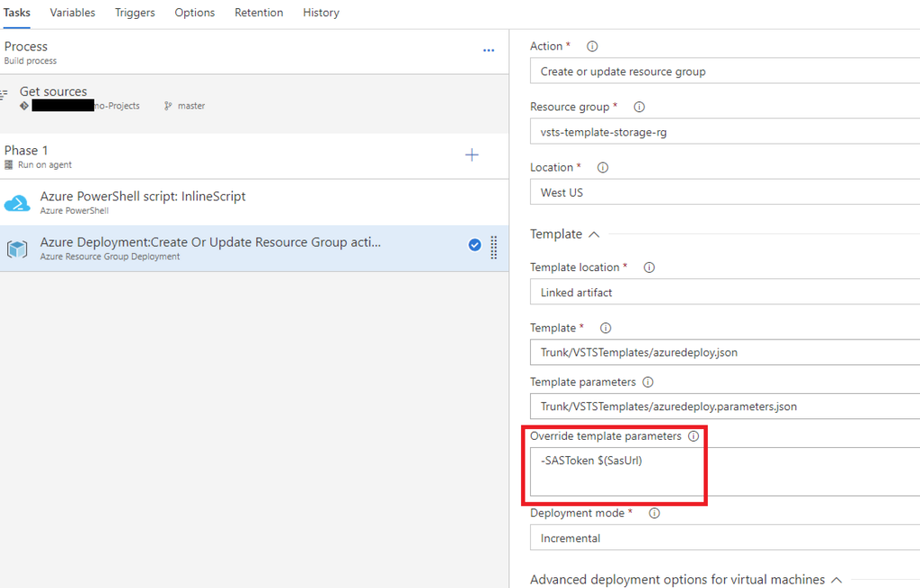The image size is (920, 588).
Task: Select the Get sources row
Action: click(x=254, y=104)
